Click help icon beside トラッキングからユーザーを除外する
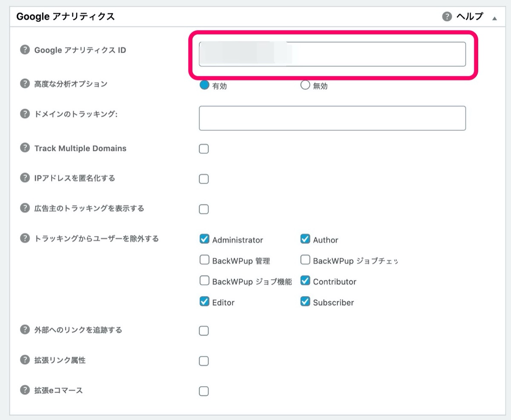 (x=25, y=239)
